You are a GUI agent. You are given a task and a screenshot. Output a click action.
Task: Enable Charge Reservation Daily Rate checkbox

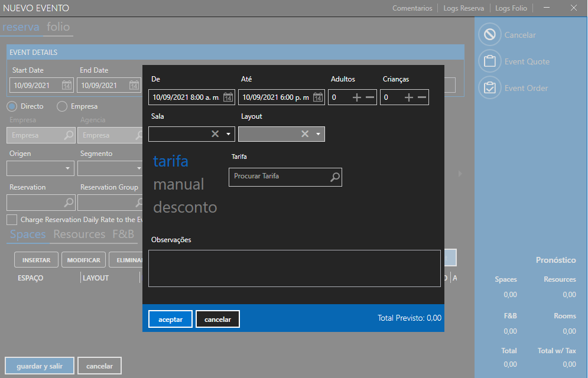12,220
